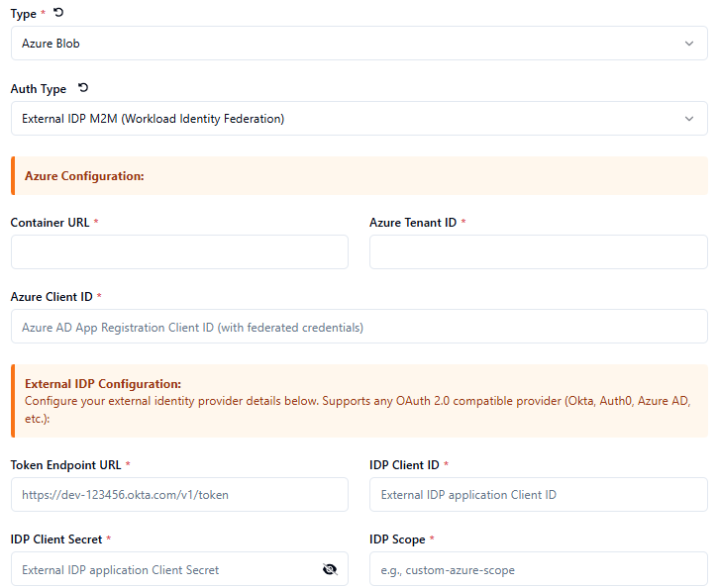Select the Azure Client ID input field
The width and height of the screenshot is (718, 588).
[359, 327]
